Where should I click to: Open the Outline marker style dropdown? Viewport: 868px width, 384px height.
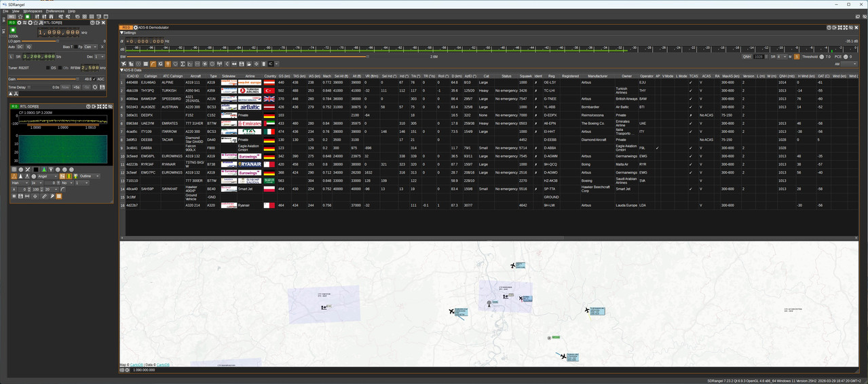click(90, 176)
